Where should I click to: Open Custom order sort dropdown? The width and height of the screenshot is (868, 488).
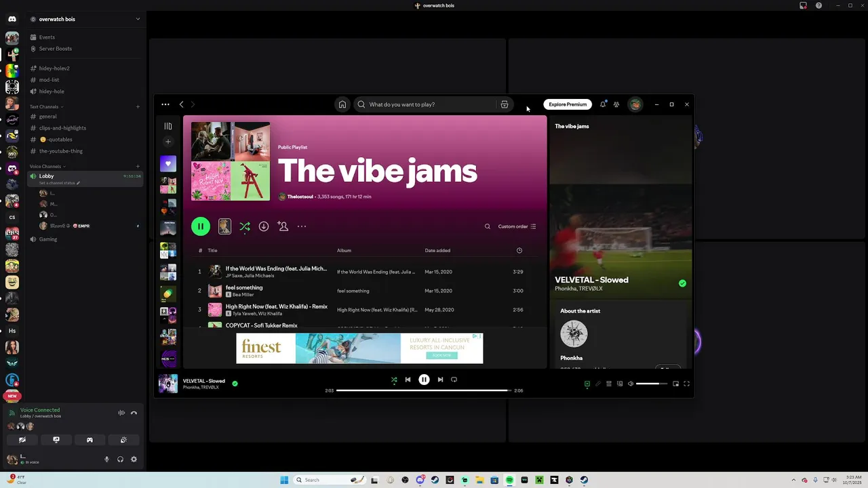click(517, 226)
